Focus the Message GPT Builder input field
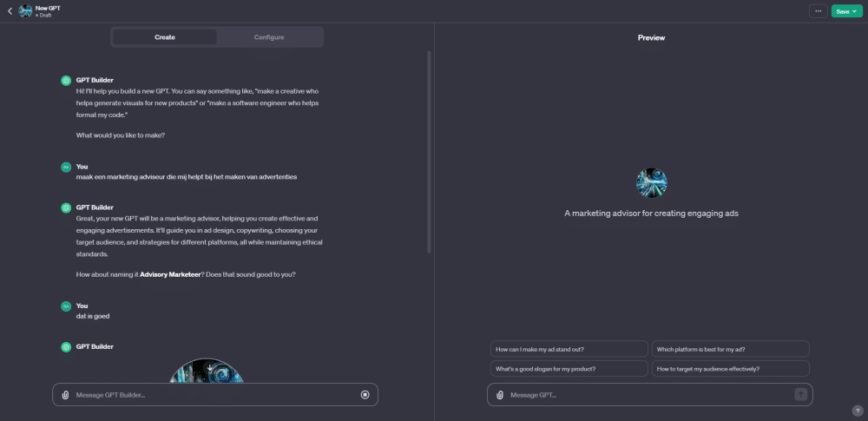 (216, 395)
